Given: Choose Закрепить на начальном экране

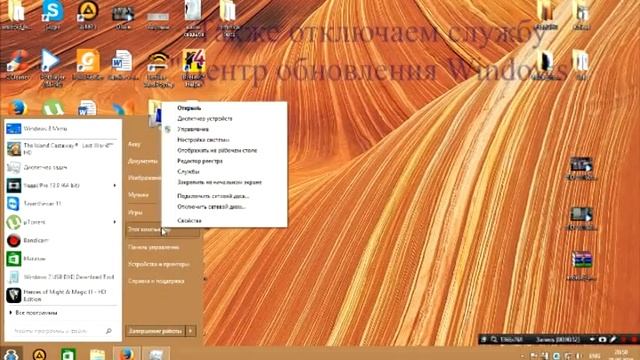Looking at the screenshot, I should pyautogui.click(x=224, y=182).
